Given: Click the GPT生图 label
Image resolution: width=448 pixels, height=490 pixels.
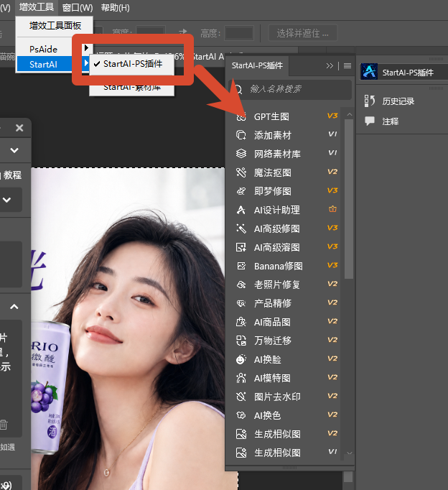Looking at the screenshot, I should [x=271, y=117].
